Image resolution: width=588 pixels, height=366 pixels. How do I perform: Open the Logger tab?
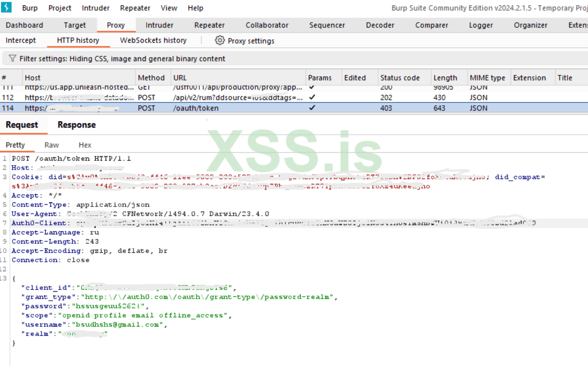point(481,25)
